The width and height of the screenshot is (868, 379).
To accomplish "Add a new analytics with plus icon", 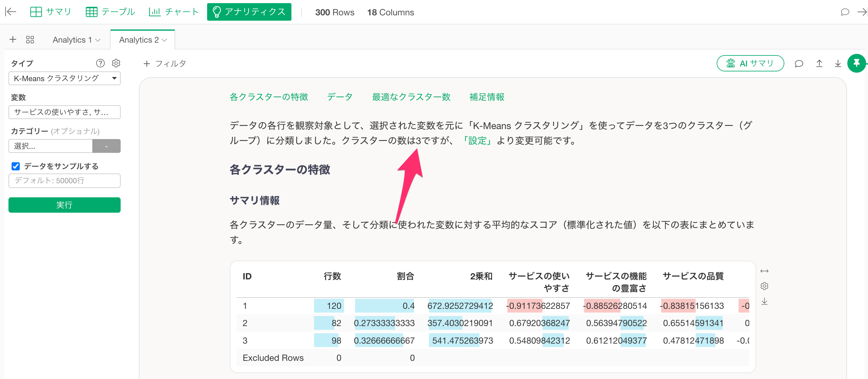I will coord(13,39).
